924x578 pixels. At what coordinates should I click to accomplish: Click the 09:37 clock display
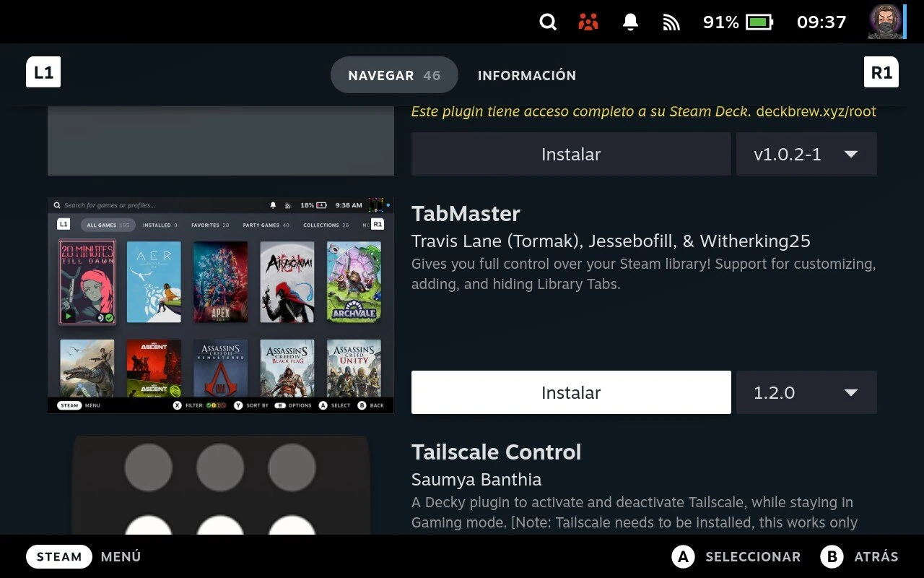(821, 22)
